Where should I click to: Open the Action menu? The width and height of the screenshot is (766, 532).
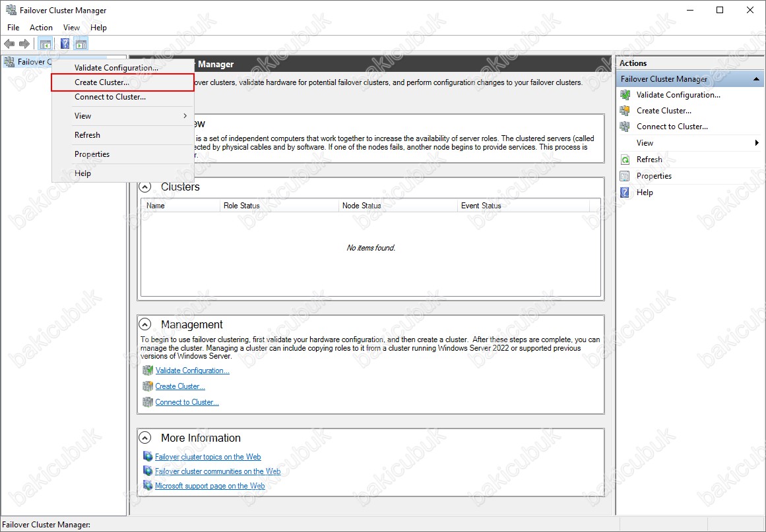pos(41,28)
